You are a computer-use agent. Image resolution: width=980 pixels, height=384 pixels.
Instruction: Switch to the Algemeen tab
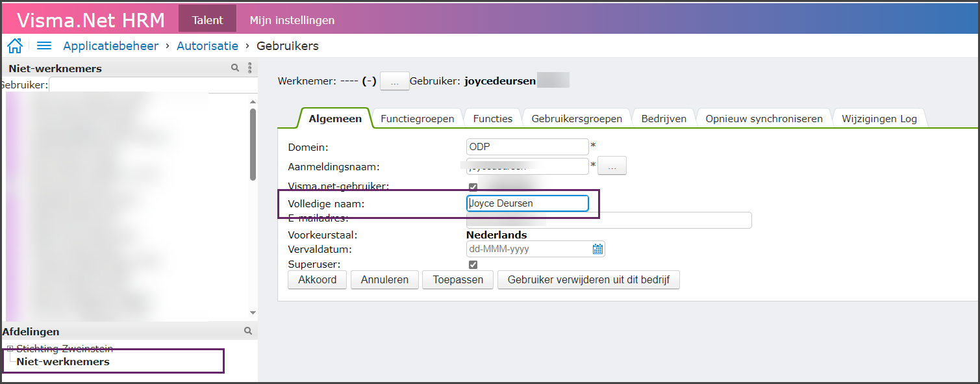coord(335,118)
